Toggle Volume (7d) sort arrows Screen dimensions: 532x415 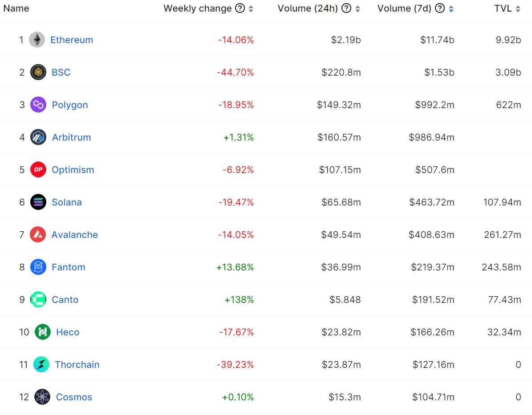pos(451,9)
